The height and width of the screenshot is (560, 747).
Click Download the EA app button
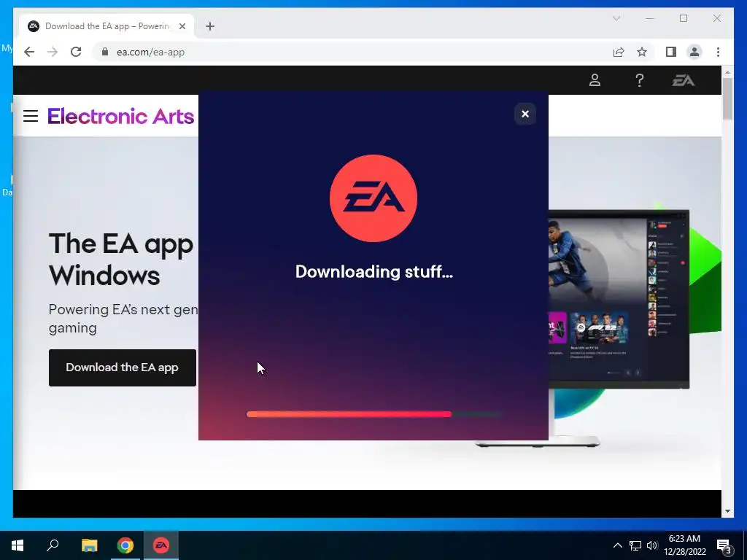click(x=123, y=367)
